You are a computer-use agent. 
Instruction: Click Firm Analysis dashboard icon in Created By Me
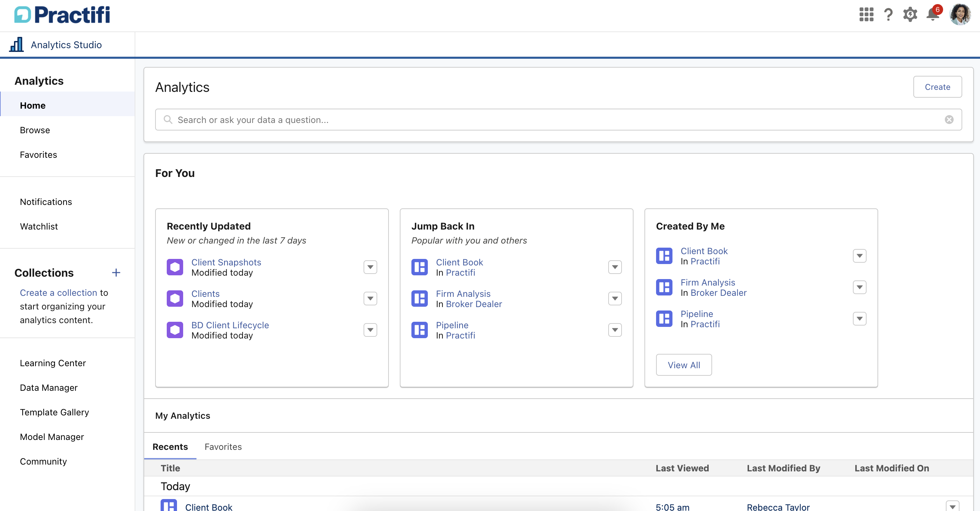click(x=664, y=287)
